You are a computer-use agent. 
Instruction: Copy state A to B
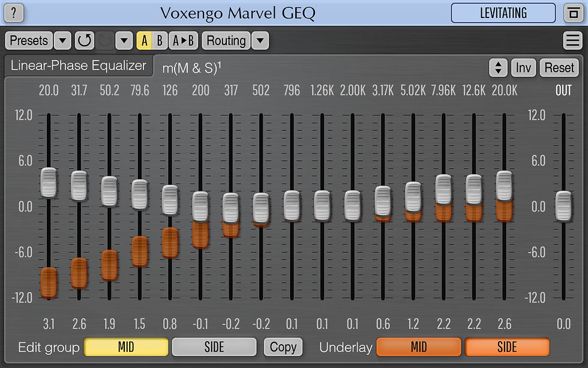tap(184, 40)
